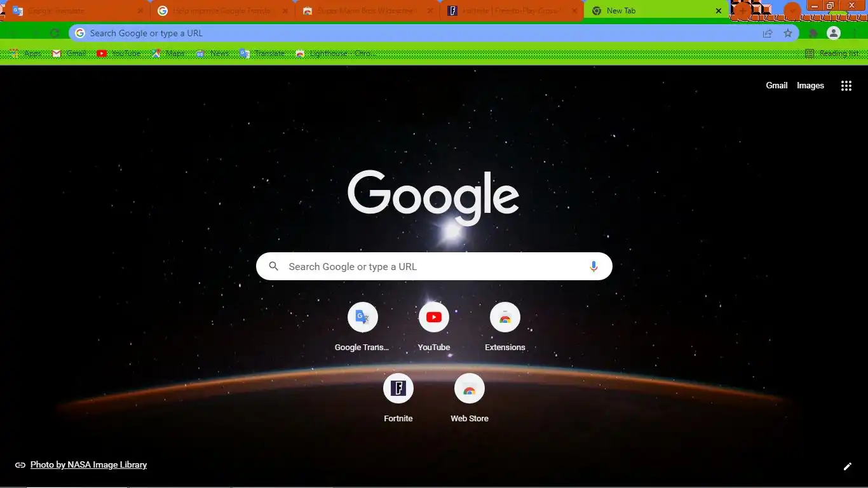Open the Google apps grid
The height and width of the screenshot is (488, 868).
(846, 86)
